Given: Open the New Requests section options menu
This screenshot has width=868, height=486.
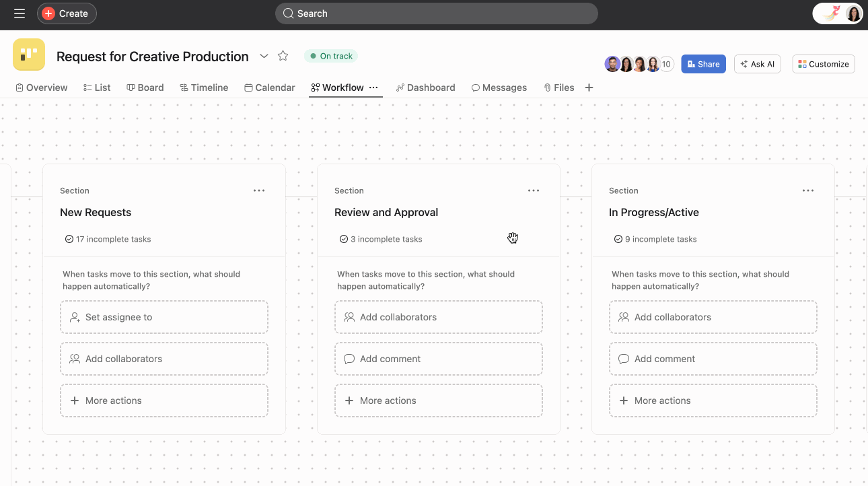Looking at the screenshot, I should tap(259, 190).
